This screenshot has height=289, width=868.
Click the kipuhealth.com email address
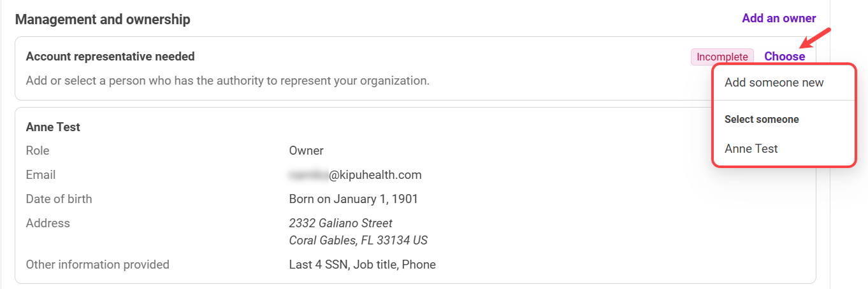[x=355, y=175]
